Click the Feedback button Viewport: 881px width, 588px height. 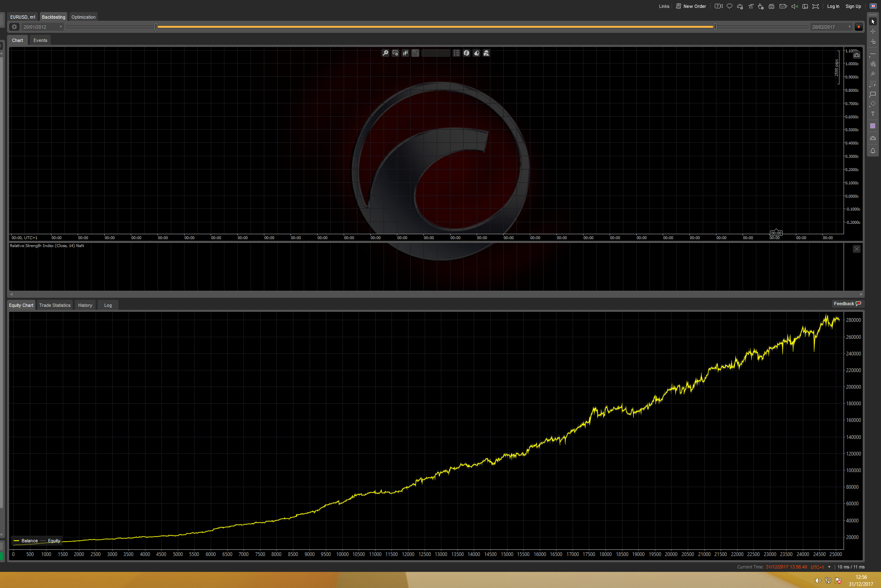pyautogui.click(x=847, y=304)
